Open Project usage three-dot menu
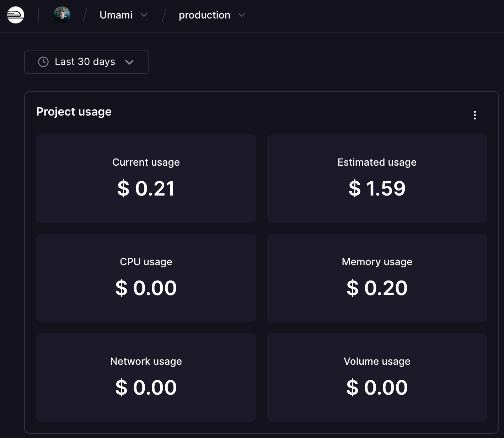Viewport: 504px width, 438px height. pos(475,115)
